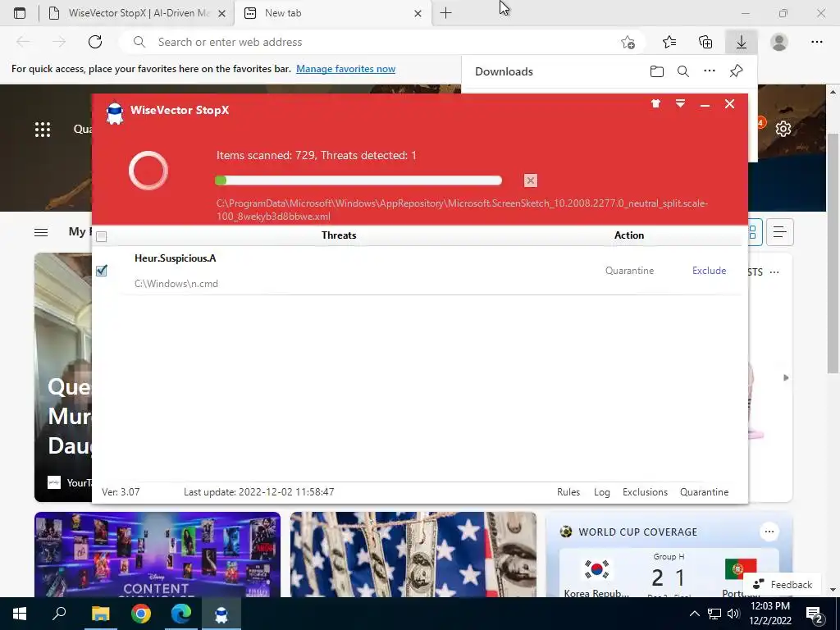Open the new tab page apps grid icon
Image resolution: width=840 pixels, height=630 pixels.
coord(43,129)
